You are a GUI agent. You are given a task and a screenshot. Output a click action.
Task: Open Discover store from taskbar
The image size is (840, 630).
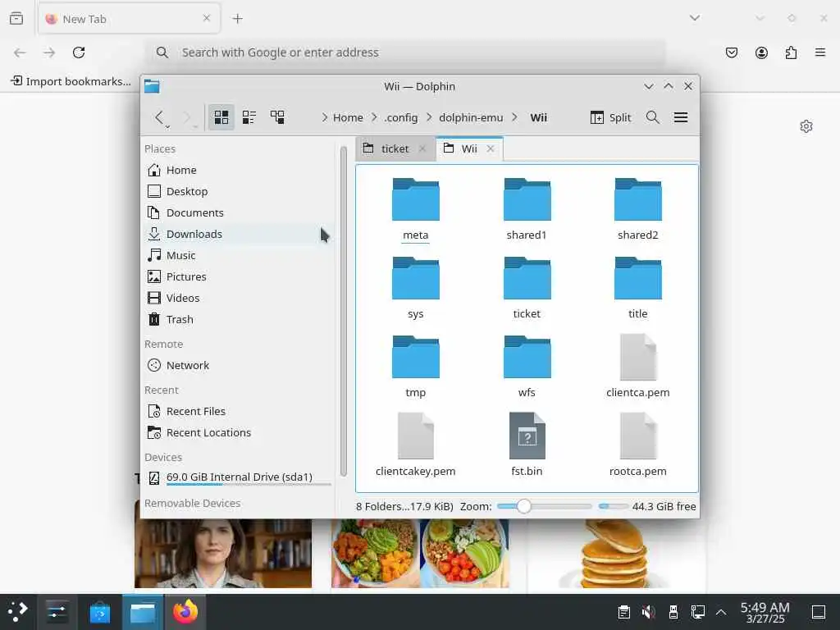click(100, 612)
